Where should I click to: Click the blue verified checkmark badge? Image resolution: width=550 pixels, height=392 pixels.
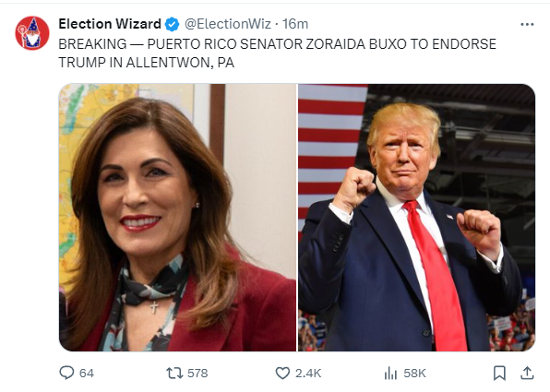pyautogui.click(x=172, y=24)
